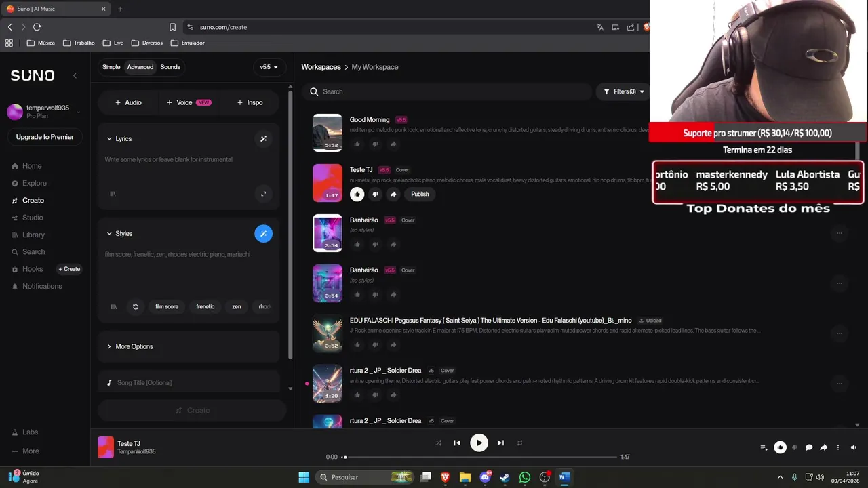Screen dimensions: 868x488
Task: Dislike the now-playing track in player
Action: point(795,447)
